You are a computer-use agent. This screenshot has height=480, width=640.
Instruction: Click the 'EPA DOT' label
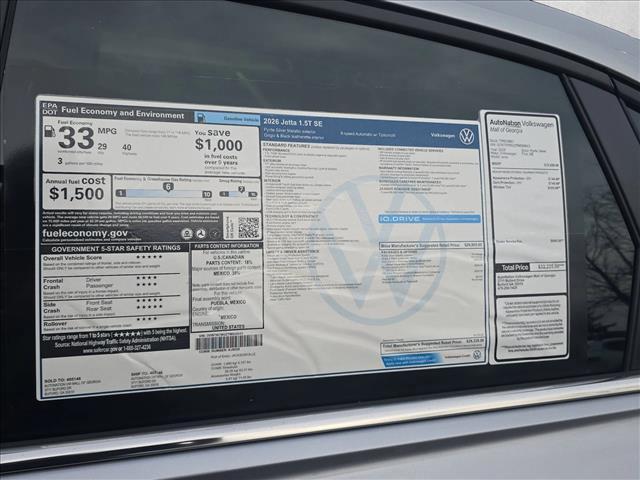coord(50,109)
